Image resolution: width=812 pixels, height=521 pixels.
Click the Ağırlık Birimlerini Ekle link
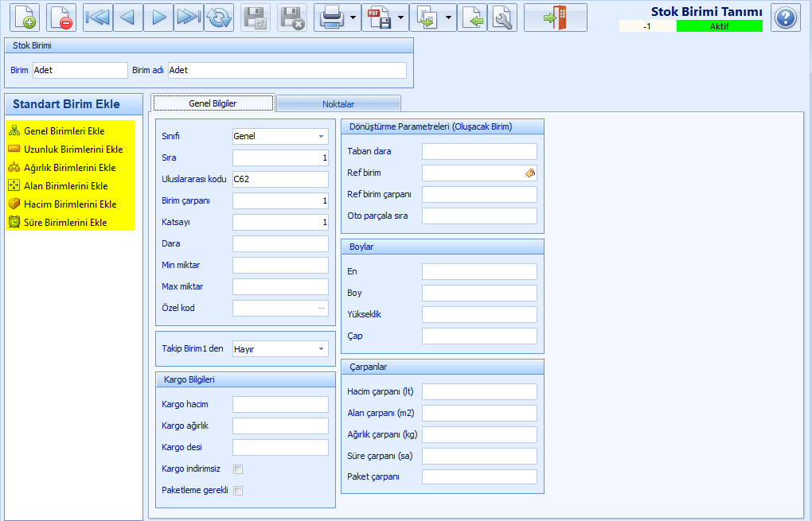[70, 168]
